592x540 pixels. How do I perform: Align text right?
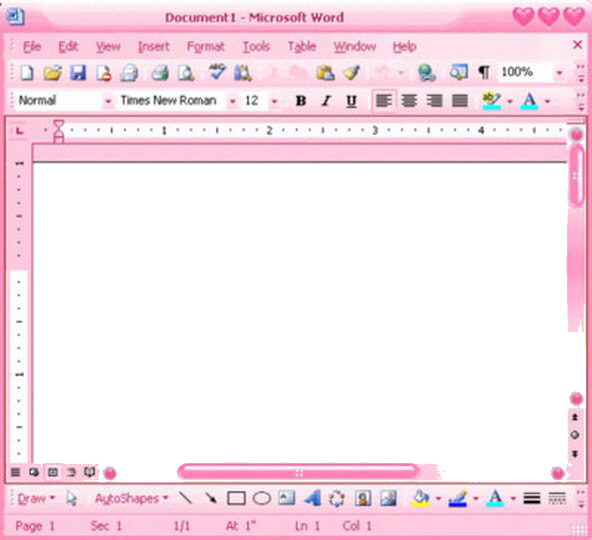click(x=435, y=101)
